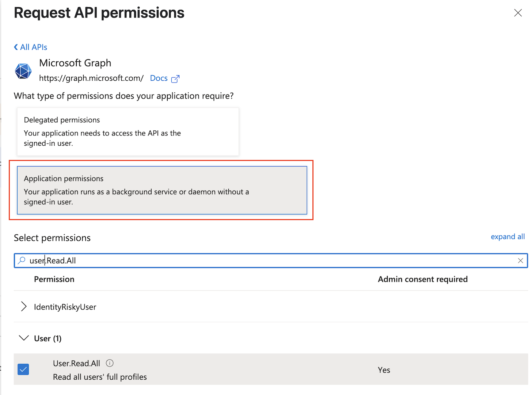Select the Application permissions card

point(162,190)
